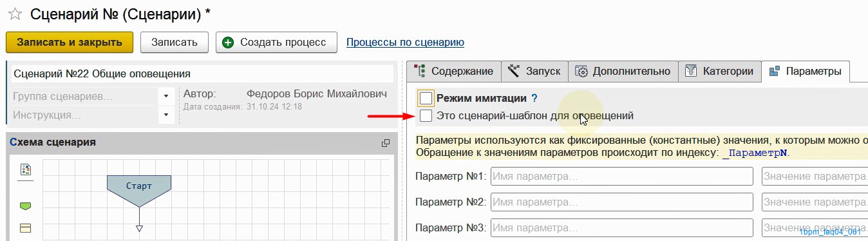Expand the Схема сценария panel to a window
The width and height of the screenshot is (868, 241).
coord(386,143)
